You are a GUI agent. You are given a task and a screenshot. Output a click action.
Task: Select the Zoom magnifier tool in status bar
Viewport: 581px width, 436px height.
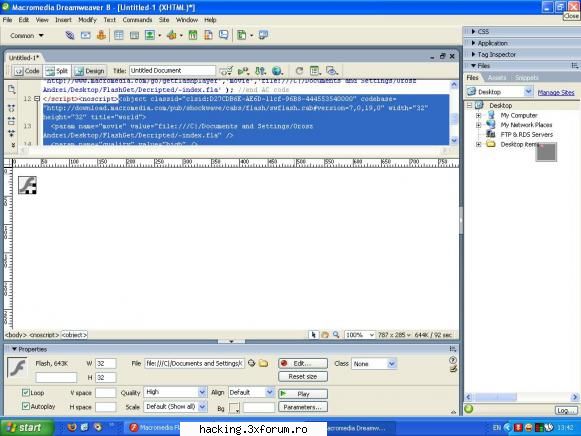click(x=336, y=335)
